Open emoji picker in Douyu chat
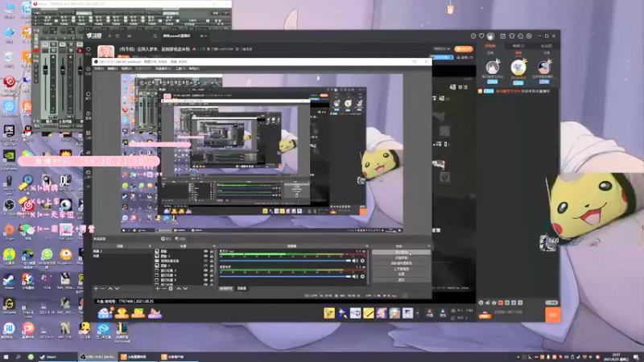Viewport: 644px width, 362px height. point(481,302)
